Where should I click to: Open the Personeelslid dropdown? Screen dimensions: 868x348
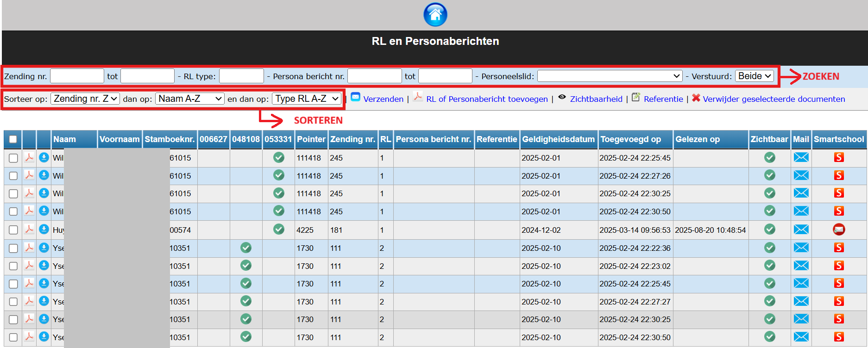pyautogui.click(x=610, y=76)
